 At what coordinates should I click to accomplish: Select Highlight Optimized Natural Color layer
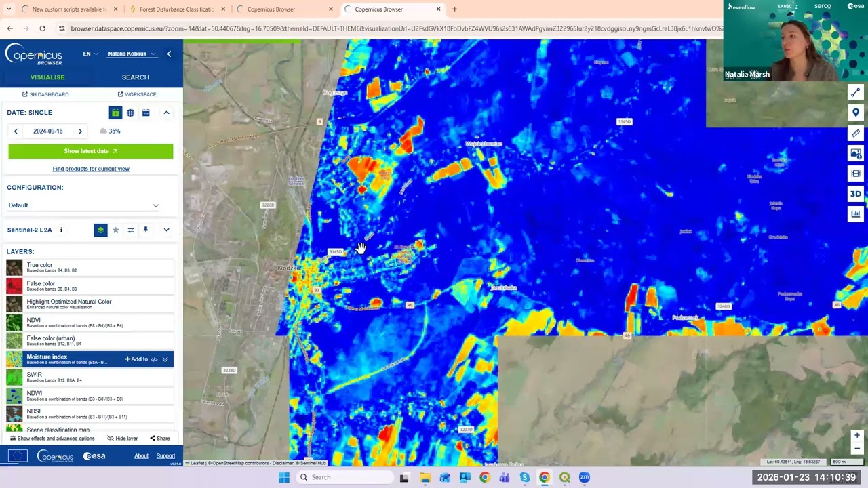pyautogui.click(x=90, y=304)
